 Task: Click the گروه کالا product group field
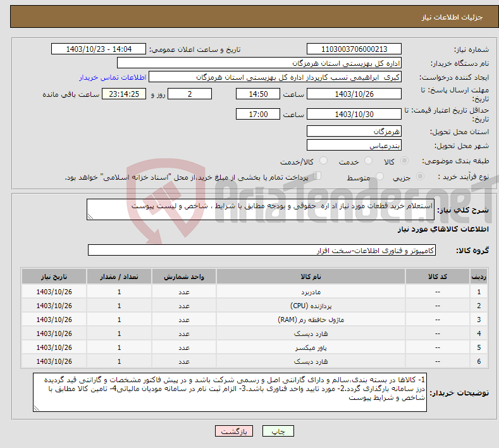[262, 251]
